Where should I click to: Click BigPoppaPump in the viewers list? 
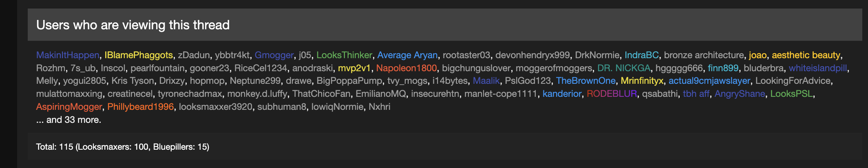click(349, 81)
